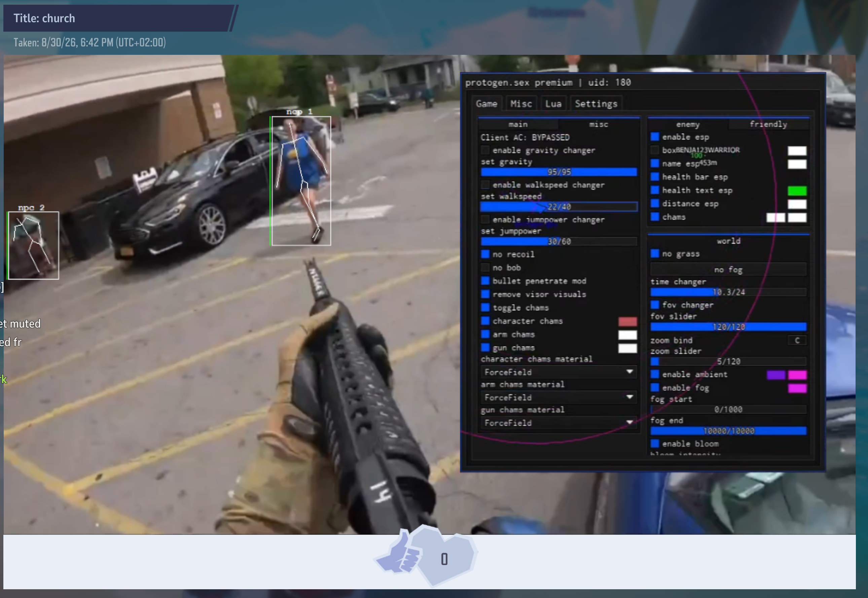Select the lowercase 'misc' sub-tab beside main
The height and width of the screenshot is (598, 868).
599,124
